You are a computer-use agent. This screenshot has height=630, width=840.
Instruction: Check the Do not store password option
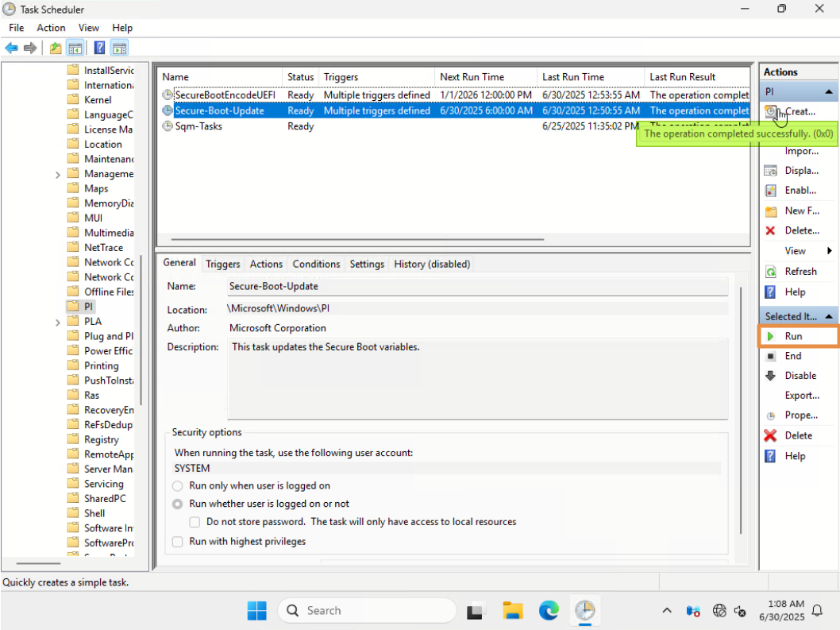[x=195, y=522]
